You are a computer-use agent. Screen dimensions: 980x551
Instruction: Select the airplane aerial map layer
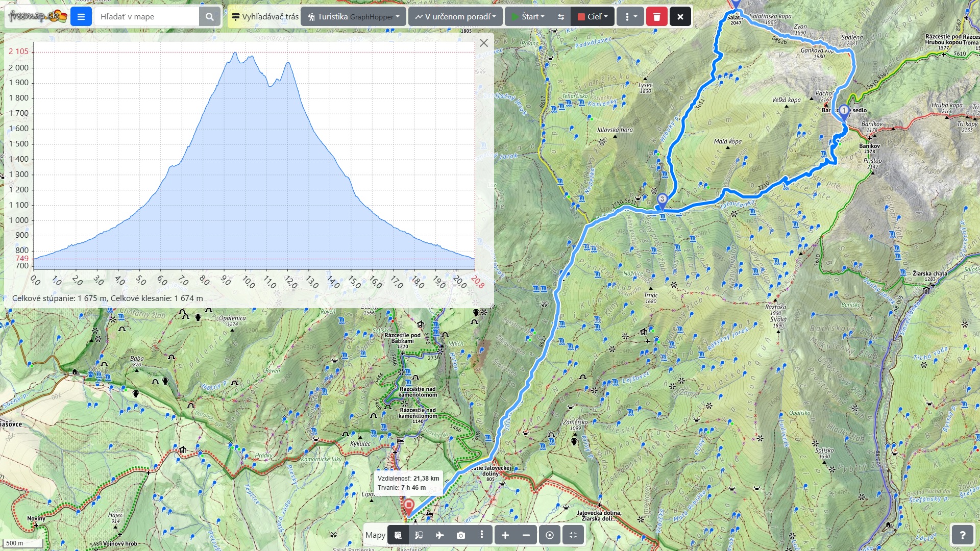click(x=439, y=535)
